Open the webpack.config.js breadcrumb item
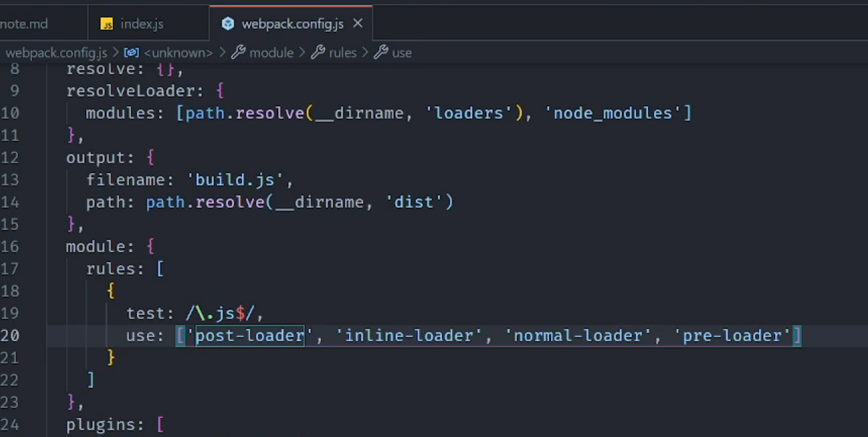The height and width of the screenshot is (437, 868). 56,53
